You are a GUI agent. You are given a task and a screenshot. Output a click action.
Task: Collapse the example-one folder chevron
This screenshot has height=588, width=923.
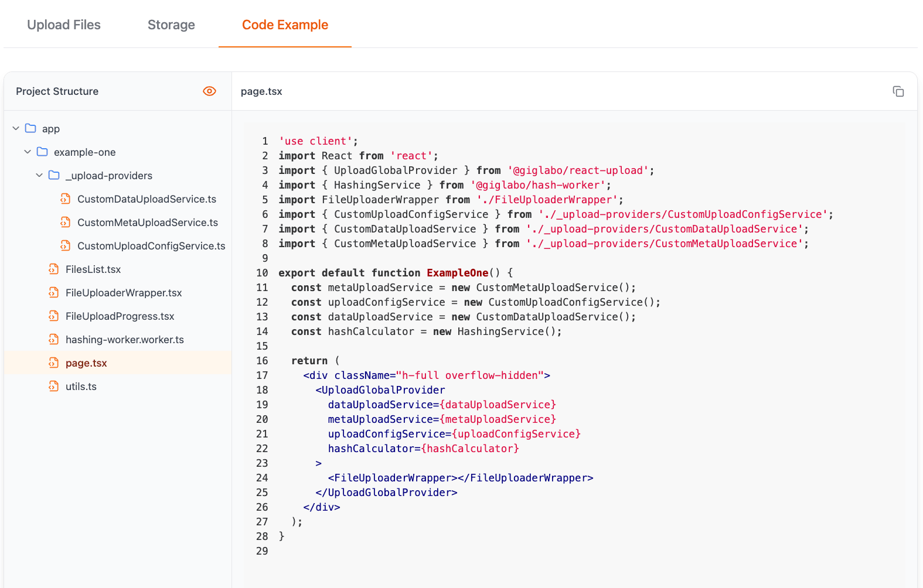pos(28,152)
